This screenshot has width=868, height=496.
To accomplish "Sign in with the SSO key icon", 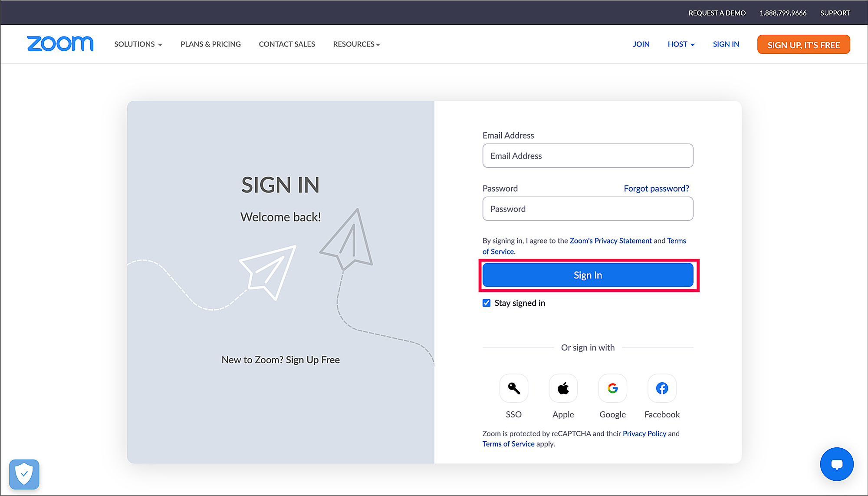I will 514,388.
